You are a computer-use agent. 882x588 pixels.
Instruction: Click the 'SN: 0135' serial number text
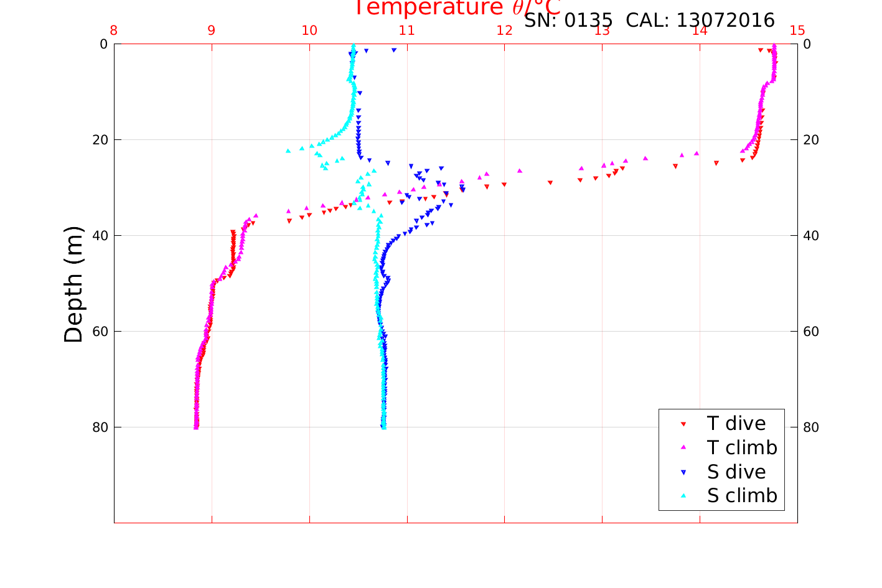click(568, 21)
